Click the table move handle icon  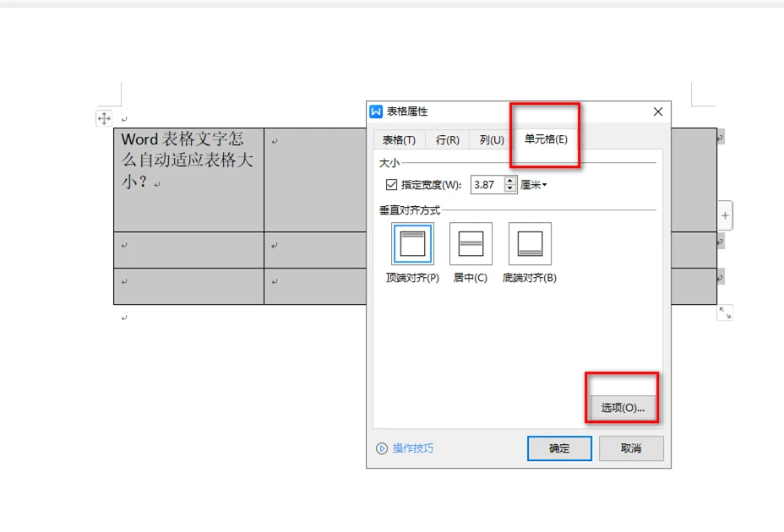(104, 118)
